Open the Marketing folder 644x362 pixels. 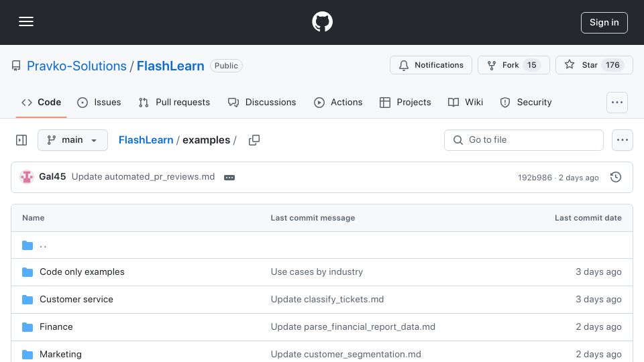point(60,354)
